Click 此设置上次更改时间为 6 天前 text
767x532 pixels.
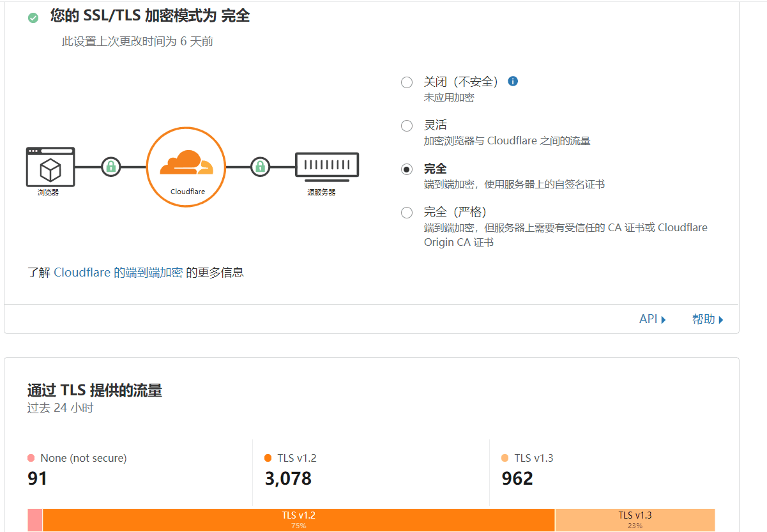click(137, 42)
